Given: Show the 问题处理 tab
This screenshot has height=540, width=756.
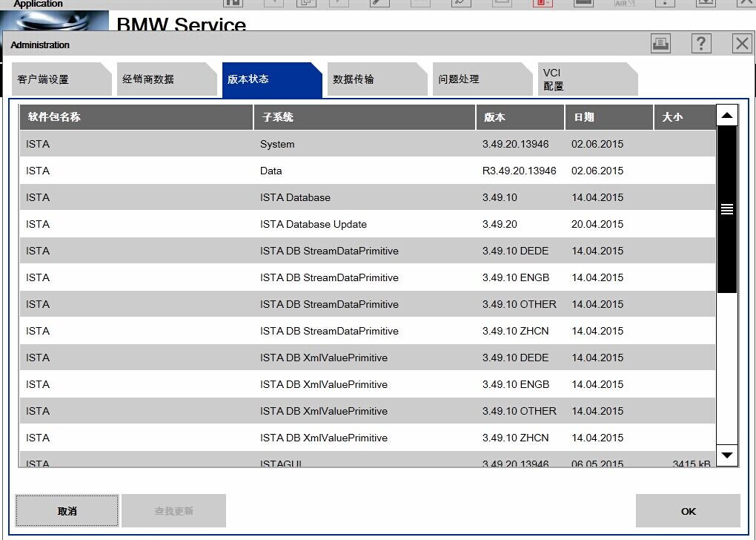Looking at the screenshot, I should coord(483,79).
